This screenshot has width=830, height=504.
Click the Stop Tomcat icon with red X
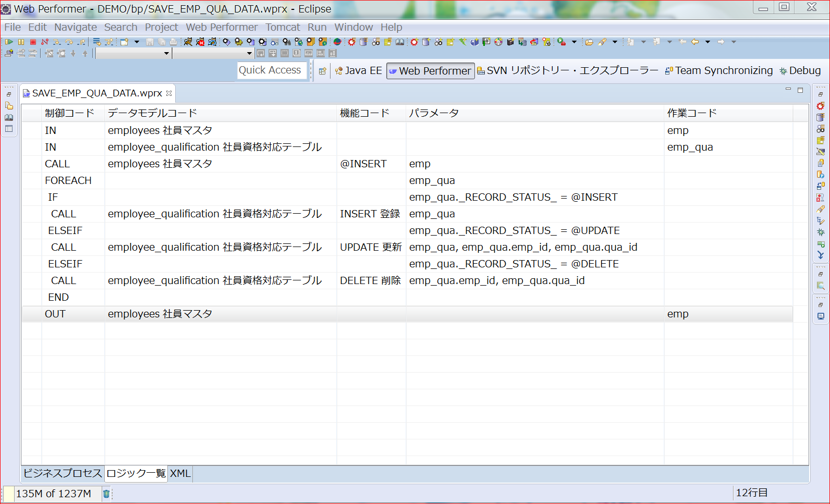[200, 42]
